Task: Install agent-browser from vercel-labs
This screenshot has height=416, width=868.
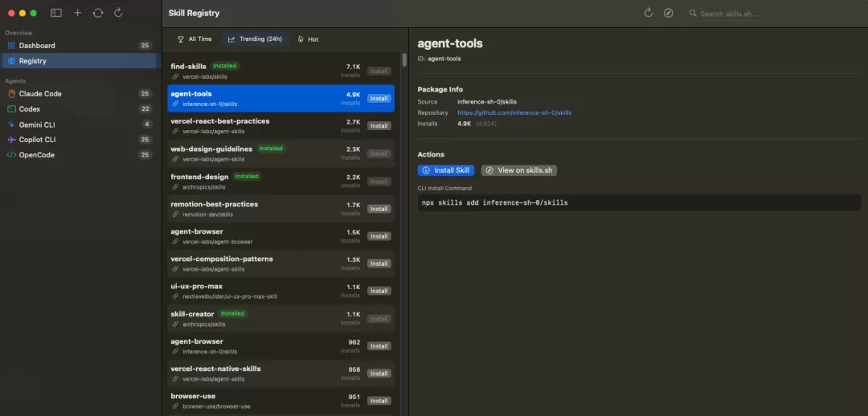Action: tap(379, 236)
